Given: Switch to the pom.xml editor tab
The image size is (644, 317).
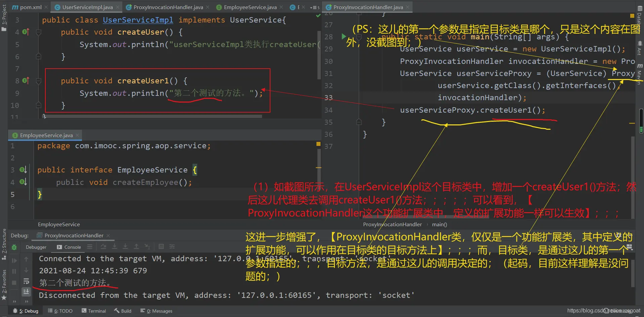Looking at the screenshot, I should (27, 7).
